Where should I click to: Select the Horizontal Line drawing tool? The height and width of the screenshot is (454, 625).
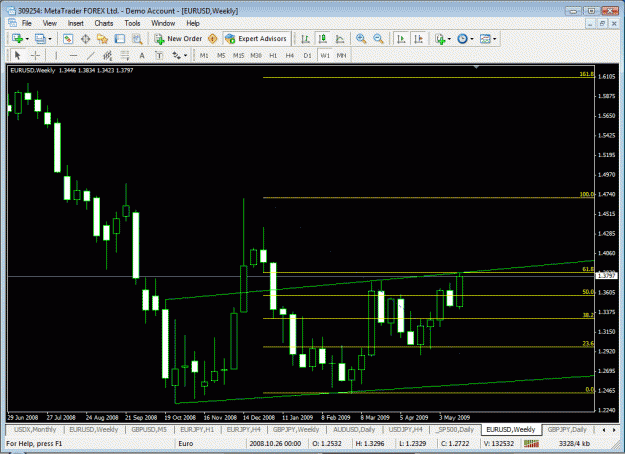click(73, 55)
